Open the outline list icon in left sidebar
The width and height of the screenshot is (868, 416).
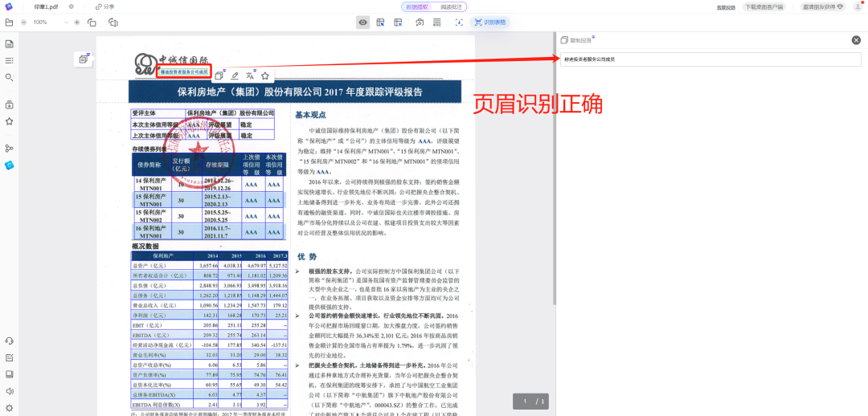tap(10, 60)
